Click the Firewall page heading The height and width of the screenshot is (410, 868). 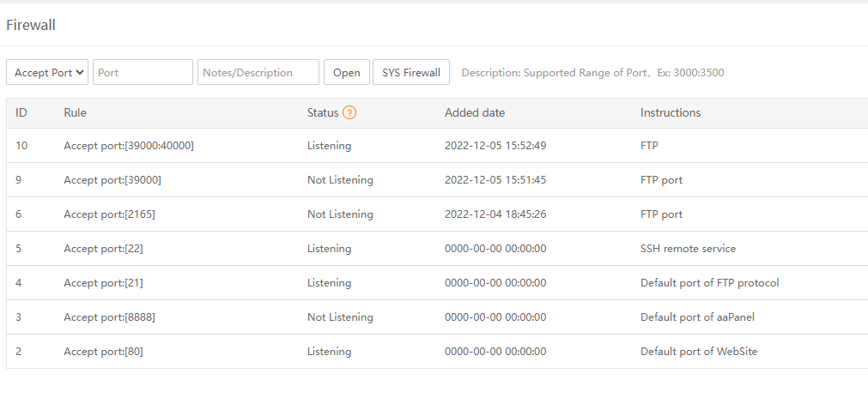pyautogui.click(x=31, y=25)
